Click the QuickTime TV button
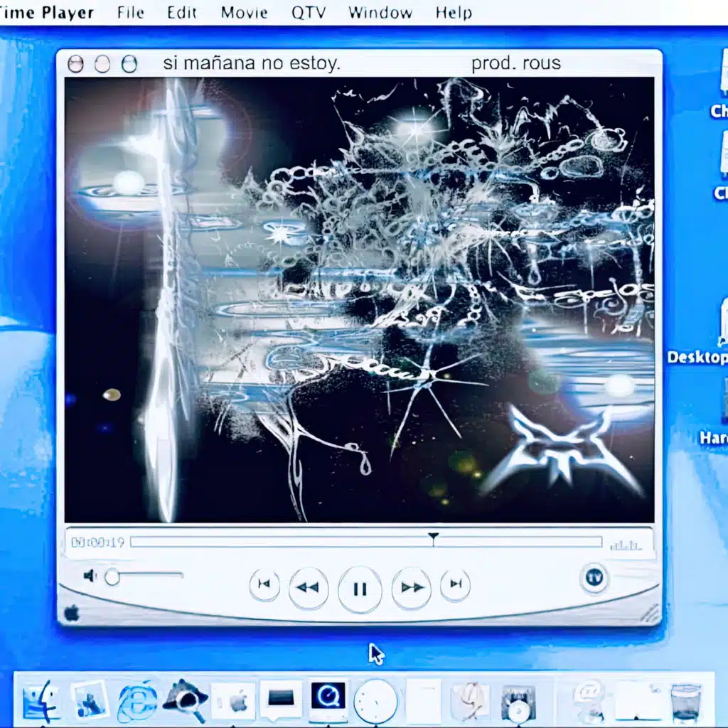 pos(594,578)
